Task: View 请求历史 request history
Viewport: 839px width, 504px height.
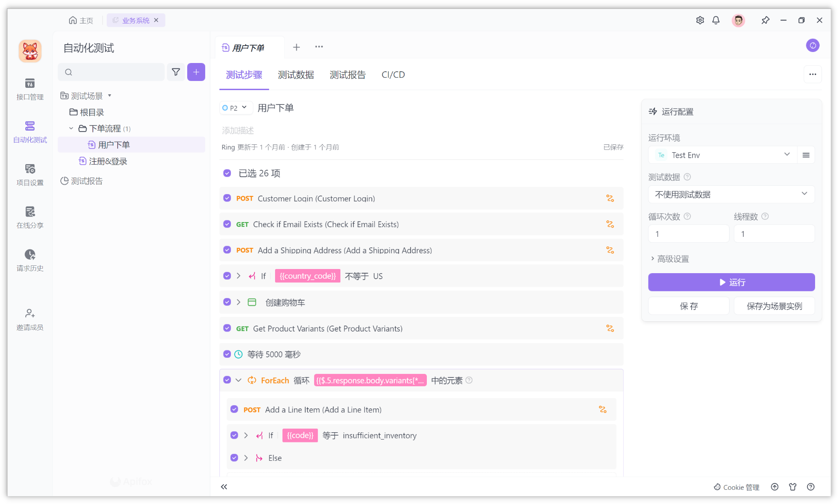Action: click(29, 260)
